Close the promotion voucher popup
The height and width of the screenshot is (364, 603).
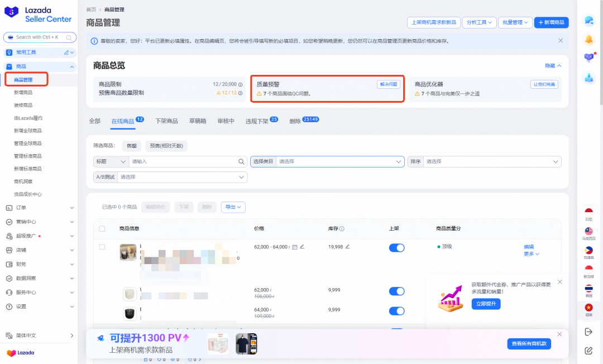[x=560, y=282]
